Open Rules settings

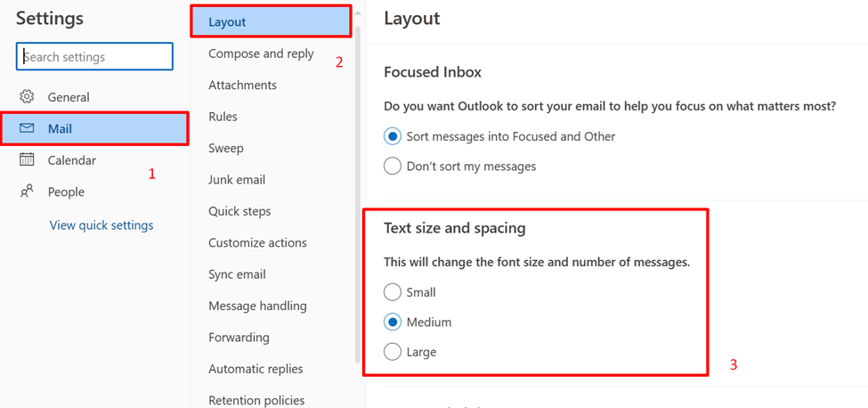223,117
